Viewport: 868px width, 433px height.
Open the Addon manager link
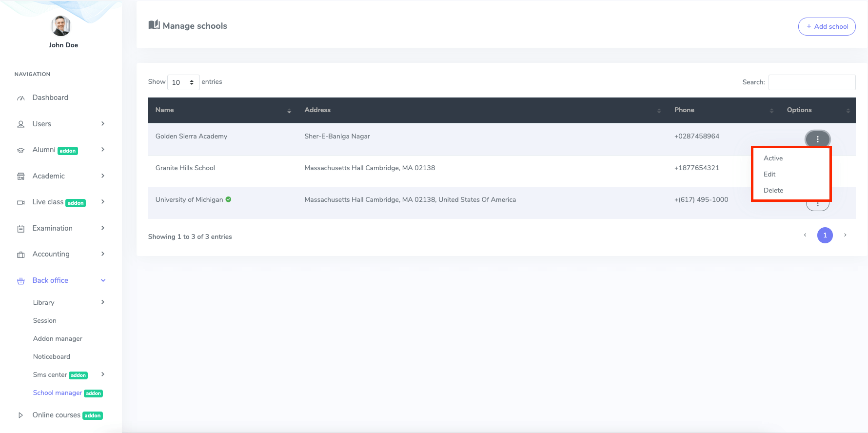click(x=58, y=338)
